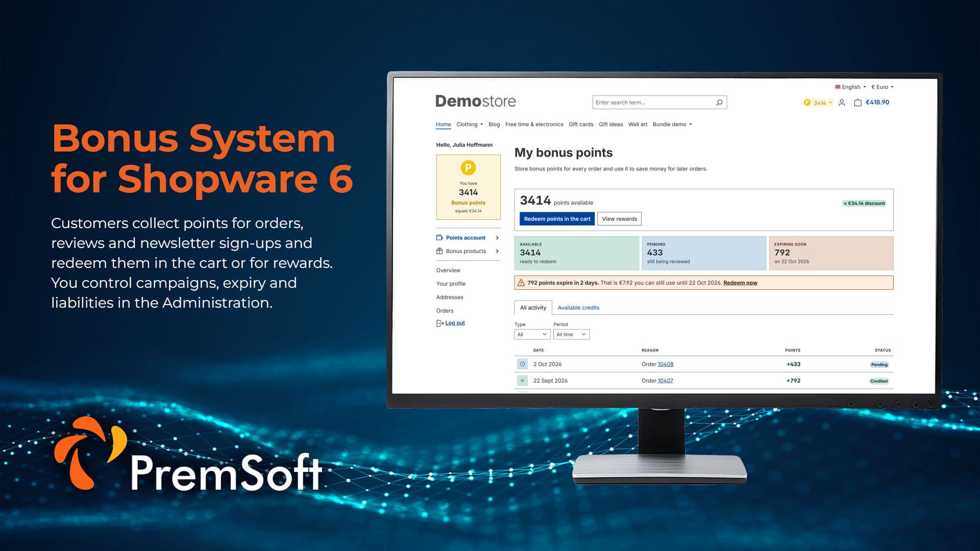Expand the 3414 points header dropdown
This screenshot has height=551, width=980.
(818, 103)
